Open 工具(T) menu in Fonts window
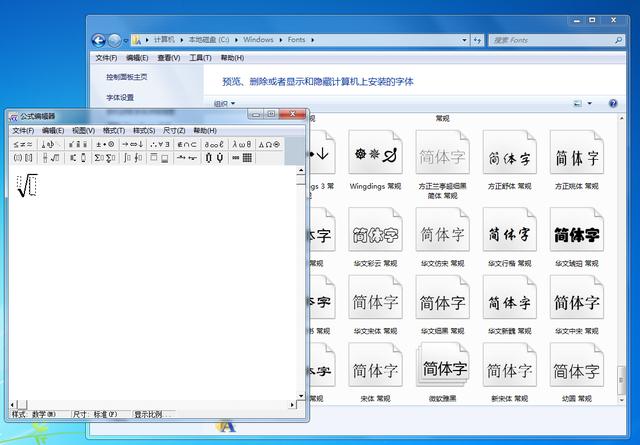 point(200,58)
